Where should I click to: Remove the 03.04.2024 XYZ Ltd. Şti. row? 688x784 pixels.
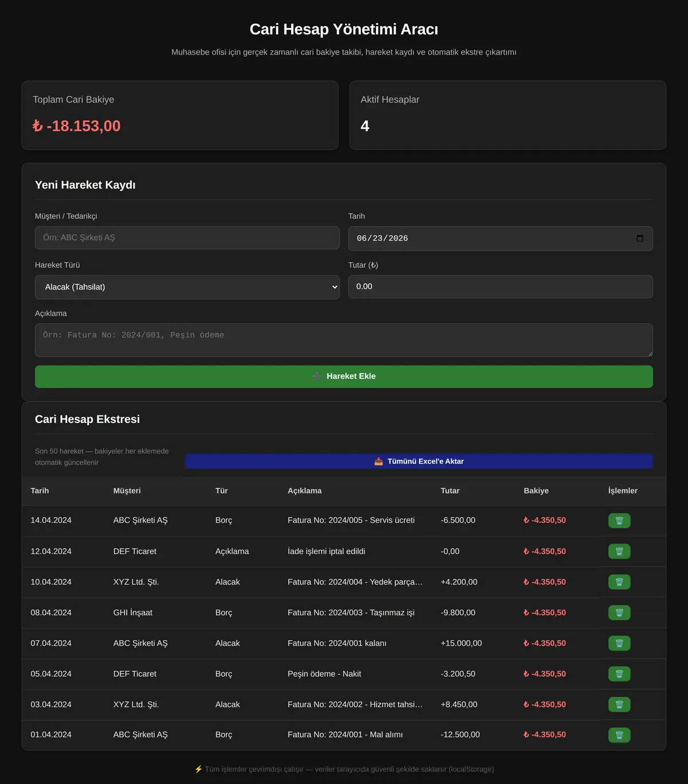[619, 704]
